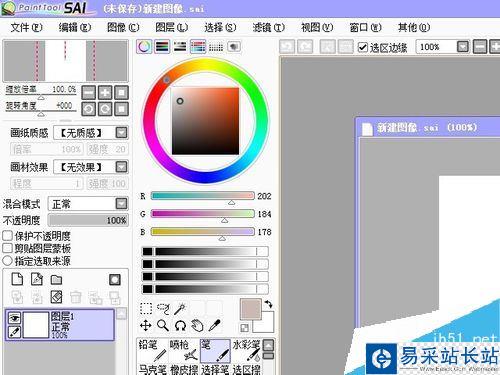Select the 笔 brush tool

point(215,351)
